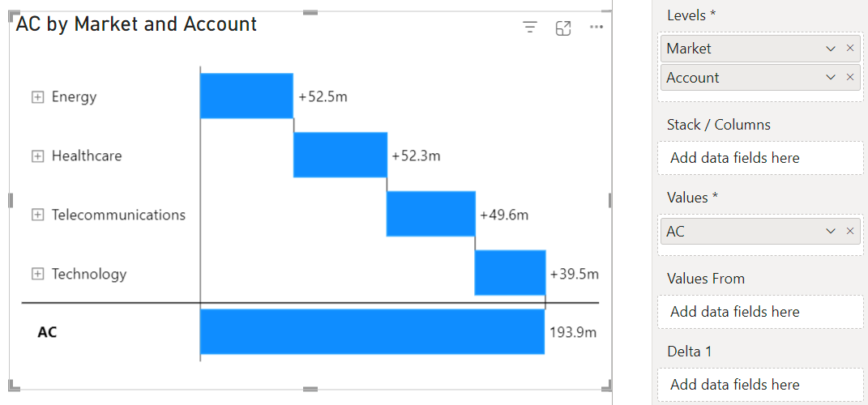Click the Stack / Columns field well
The height and width of the screenshot is (405, 868).
pyautogui.click(x=761, y=158)
